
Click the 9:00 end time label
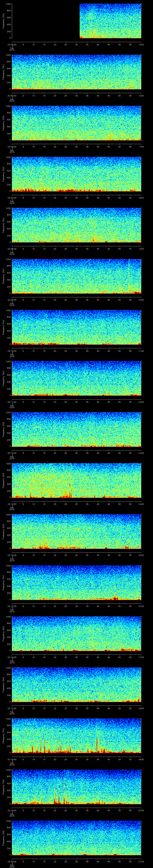pos(141,249)
